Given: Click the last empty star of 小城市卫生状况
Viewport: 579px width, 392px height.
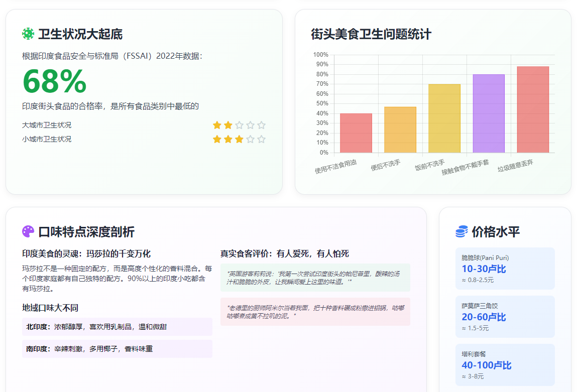Looking at the screenshot, I should pyautogui.click(x=261, y=139).
